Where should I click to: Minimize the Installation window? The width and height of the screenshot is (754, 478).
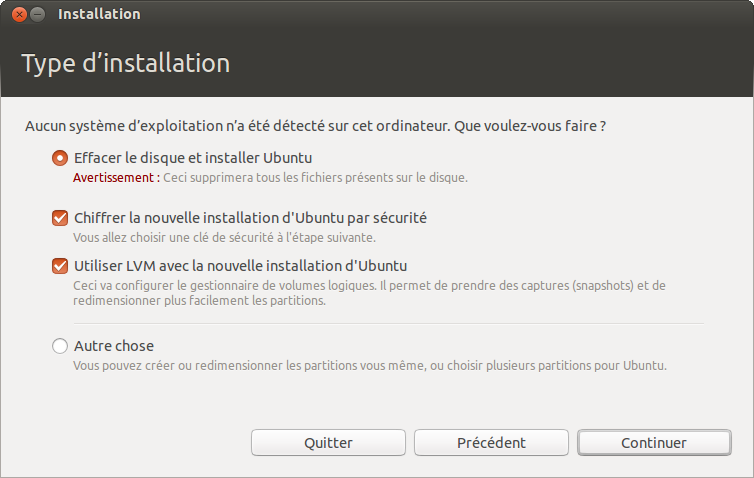pos(38,14)
